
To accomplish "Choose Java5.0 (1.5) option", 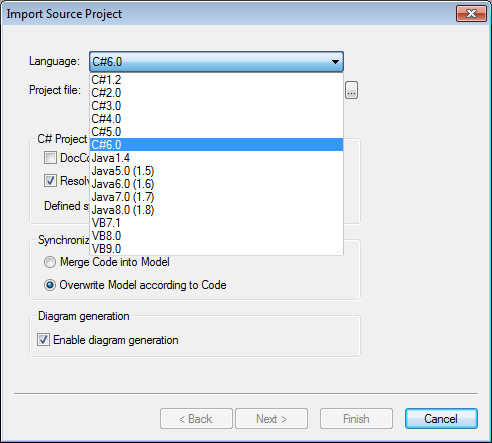I will pyautogui.click(x=216, y=171).
